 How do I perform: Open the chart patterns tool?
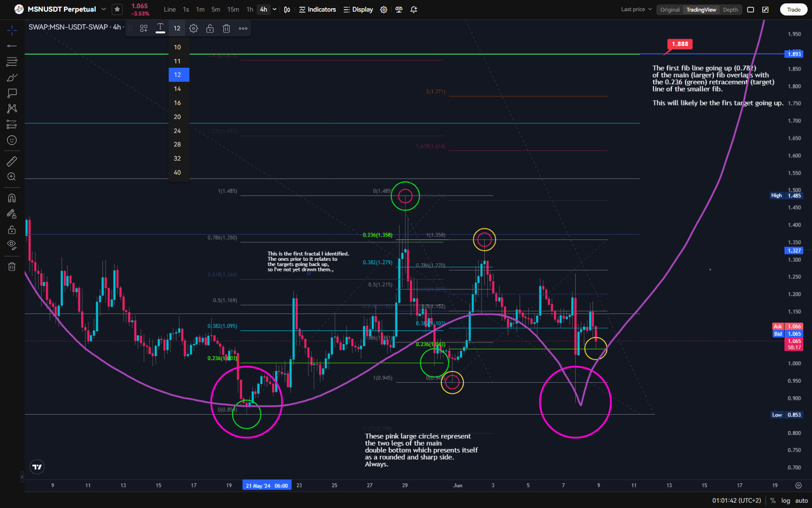click(x=12, y=108)
